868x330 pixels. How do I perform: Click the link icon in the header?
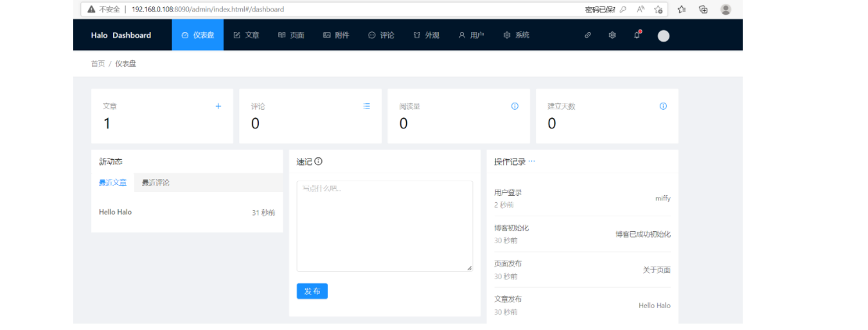coord(587,35)
